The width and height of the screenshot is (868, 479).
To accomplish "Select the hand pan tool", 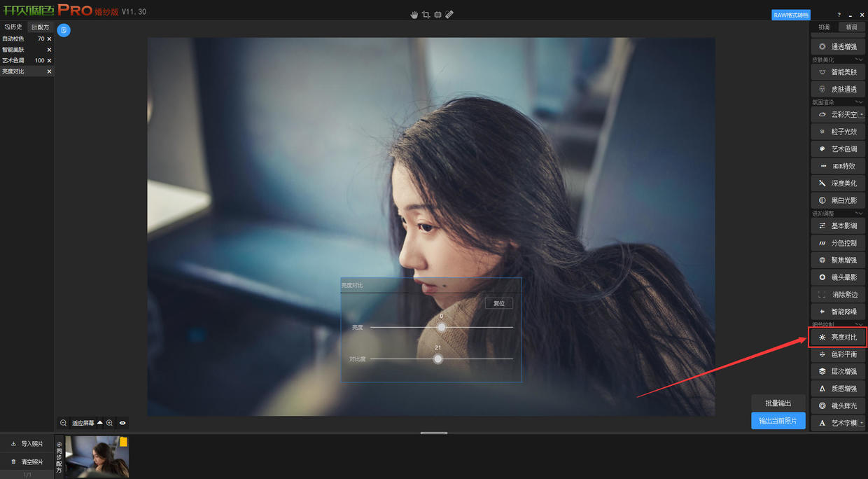I will [414, 15].
